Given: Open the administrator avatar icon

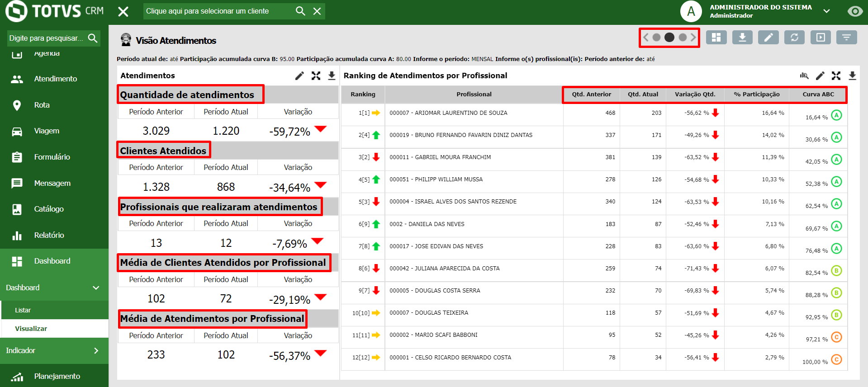Looking at the screenshot, I should tap(691, 11).
